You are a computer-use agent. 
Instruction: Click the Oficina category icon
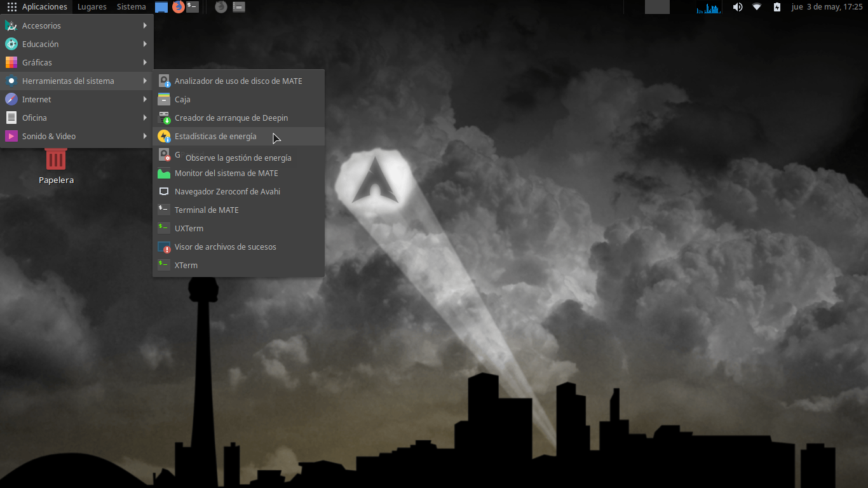(x=11, y=118)
